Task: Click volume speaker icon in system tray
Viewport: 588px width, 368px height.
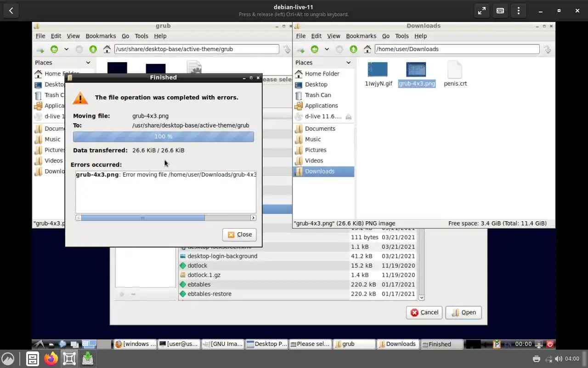Action: point(559,359)
